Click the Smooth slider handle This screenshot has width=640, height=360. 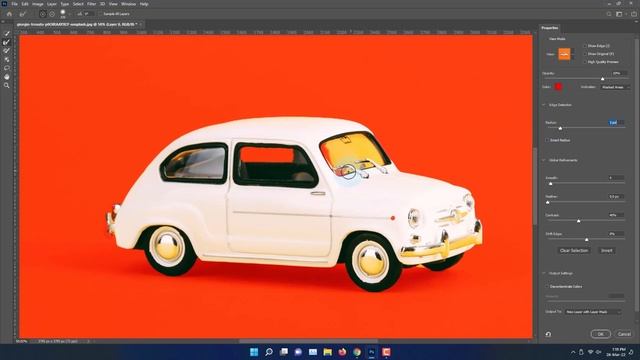coord(551,184)
